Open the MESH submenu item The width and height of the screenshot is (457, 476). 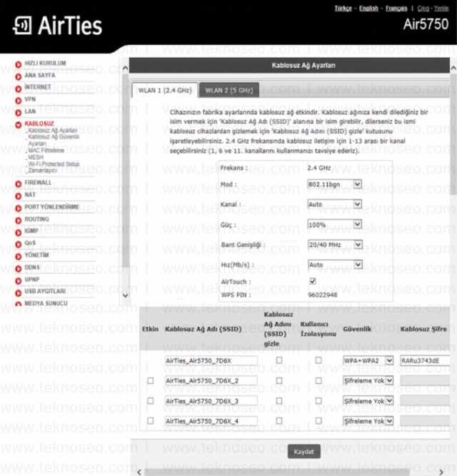tap(36, 157)
